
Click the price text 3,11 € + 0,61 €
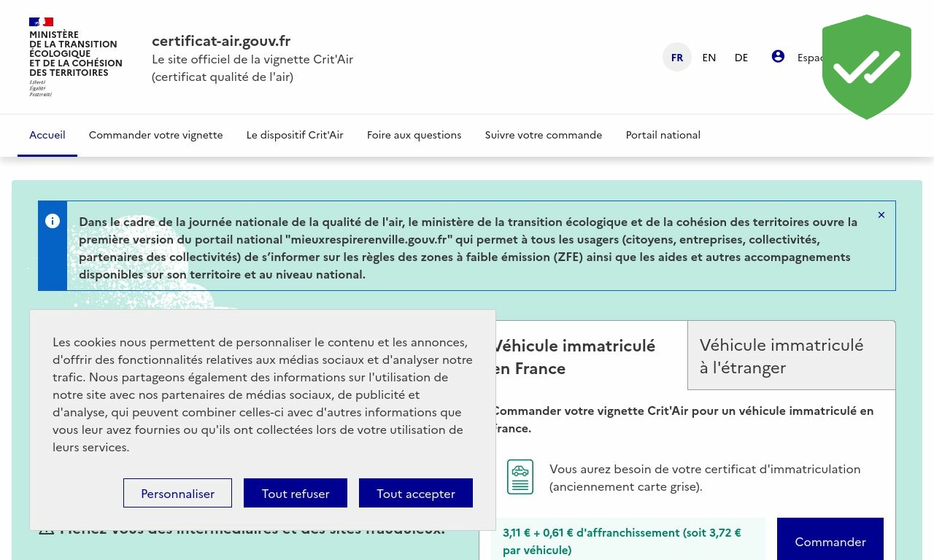[x=622, y=541]
